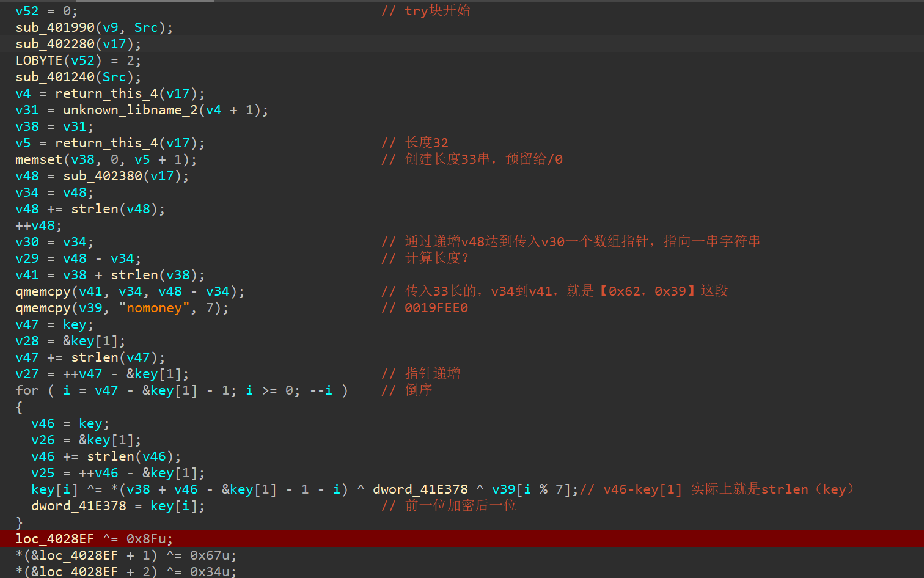The height and width of the screenshot is (578, 924).
Task: Click the LOBYTE macro
Action: click(x=39, y=60)
